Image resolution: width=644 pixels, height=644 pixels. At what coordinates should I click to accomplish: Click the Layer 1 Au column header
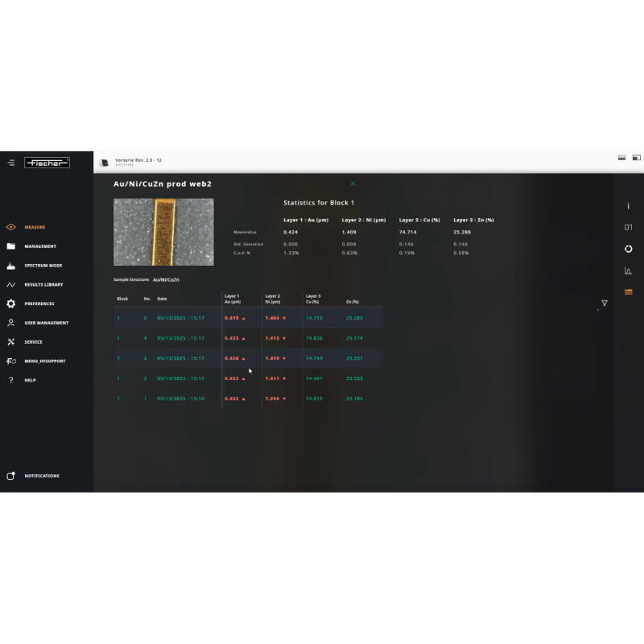[233, 299]
